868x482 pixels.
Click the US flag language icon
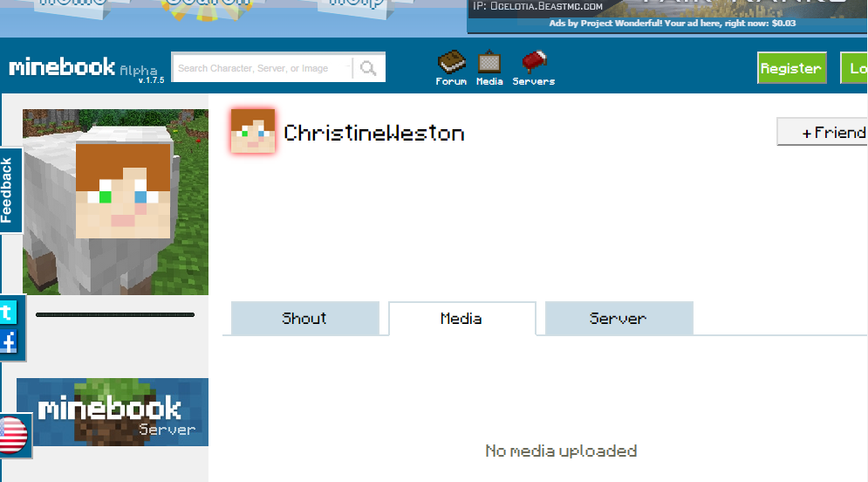[13, 435]
